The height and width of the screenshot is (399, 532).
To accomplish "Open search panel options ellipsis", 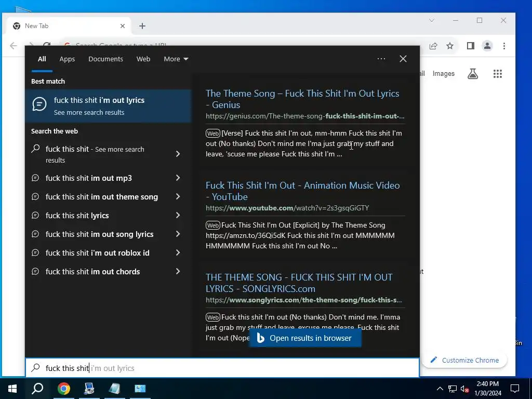I will coord(381,59).
